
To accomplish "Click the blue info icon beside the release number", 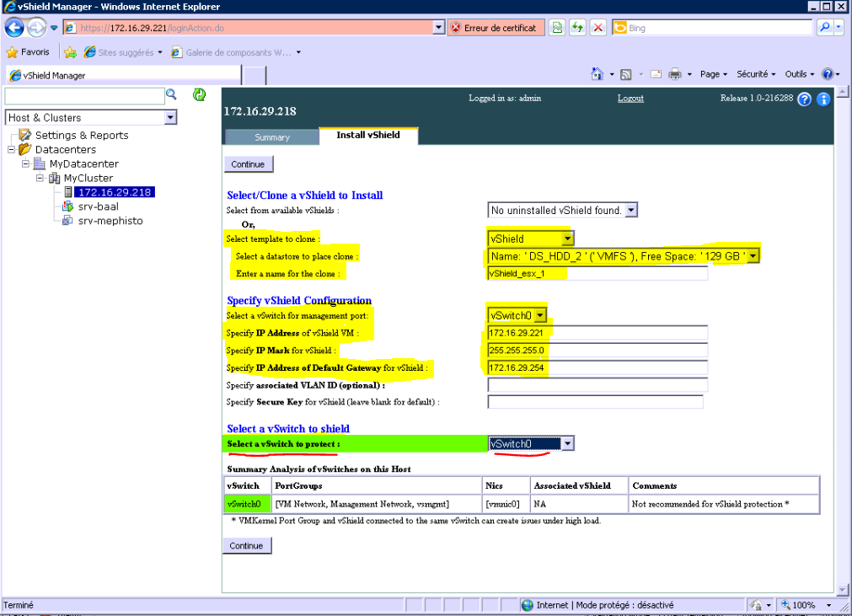I will [x=823, y=99].
